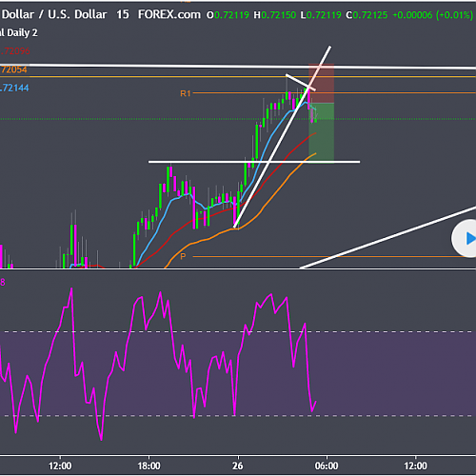The image size is (476, 476).
Task: Click the Dollar / U.S. Dollar symbol title
Action: click(x=54, y=14)
